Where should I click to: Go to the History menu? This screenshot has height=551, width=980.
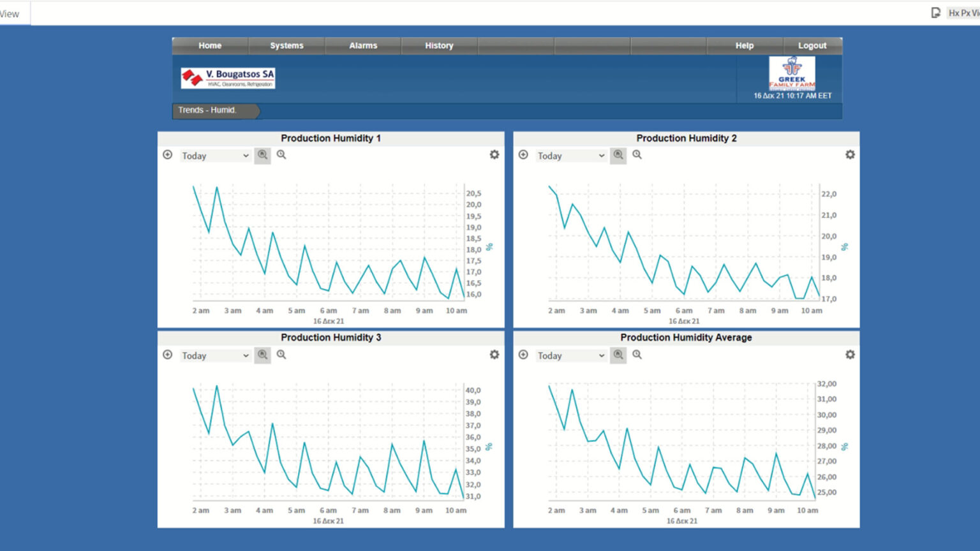coord(439,46)
